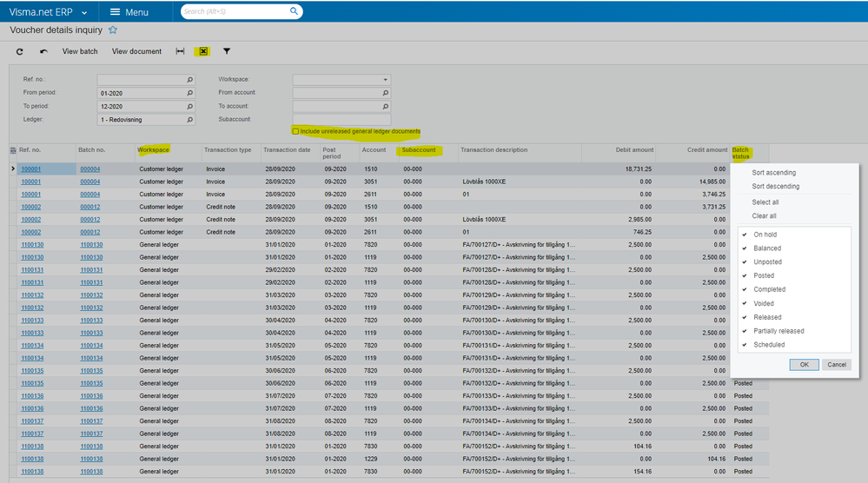Click the View batch toolbar button
This screenshot has height=483, width=868.
coord(80,52)
